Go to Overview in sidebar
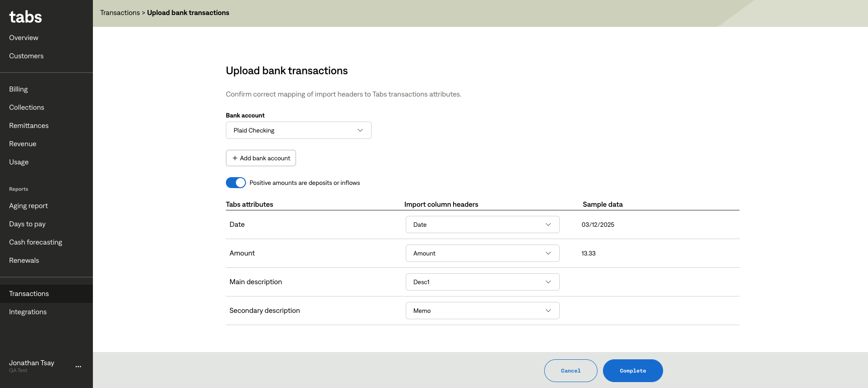The height and width of the screenshot is (388, 868). [x=24, y=38]
